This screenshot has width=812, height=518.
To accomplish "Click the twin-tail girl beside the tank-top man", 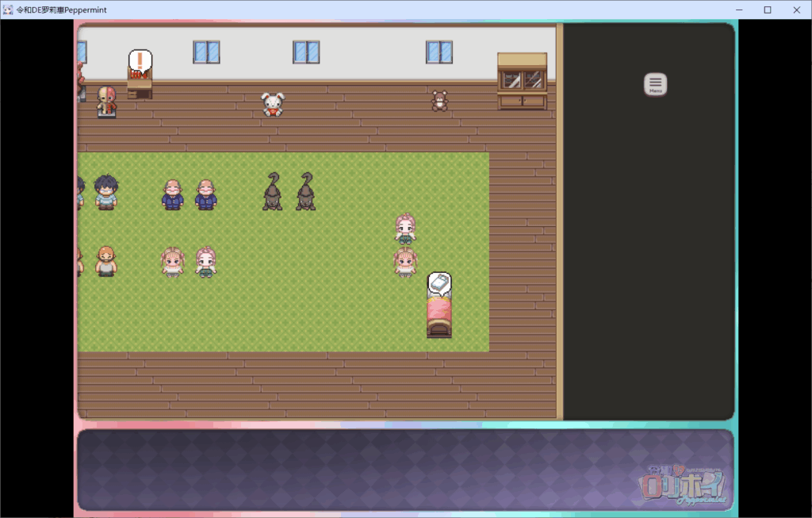I will click(172, 262).
